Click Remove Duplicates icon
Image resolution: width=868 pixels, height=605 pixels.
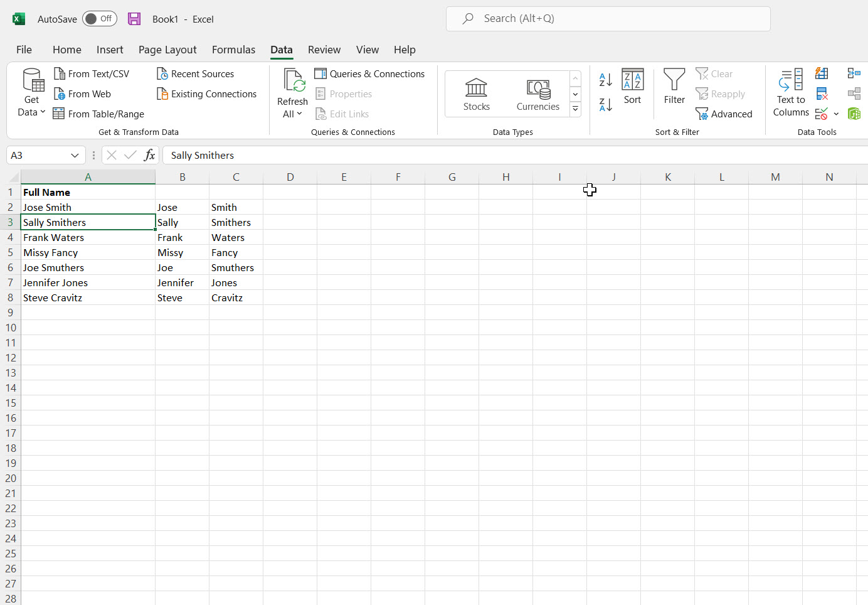click(x=822, y=94)
